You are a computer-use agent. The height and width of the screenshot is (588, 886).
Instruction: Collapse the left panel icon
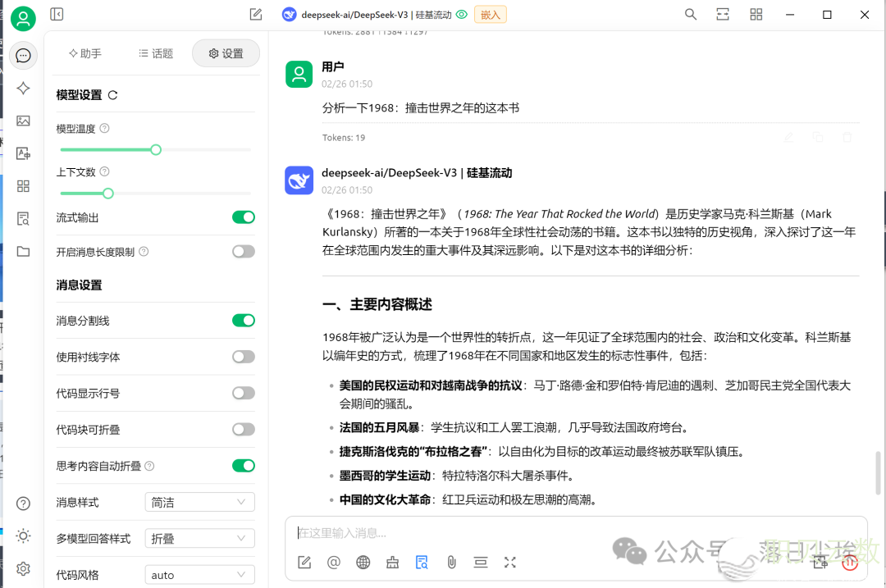coord(57,14)
